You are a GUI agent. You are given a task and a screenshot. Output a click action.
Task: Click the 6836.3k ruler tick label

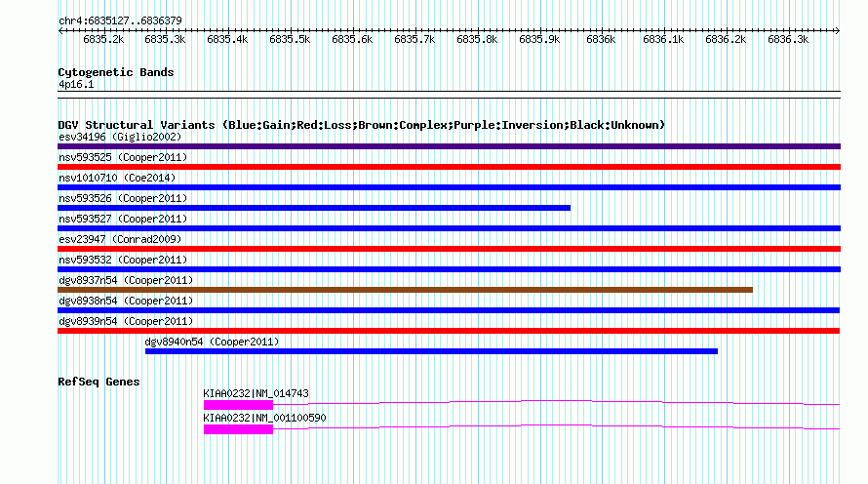(788, 39)
